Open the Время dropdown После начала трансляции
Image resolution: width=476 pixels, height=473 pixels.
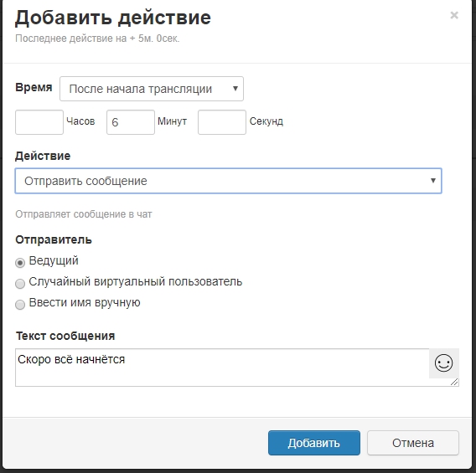152,89
